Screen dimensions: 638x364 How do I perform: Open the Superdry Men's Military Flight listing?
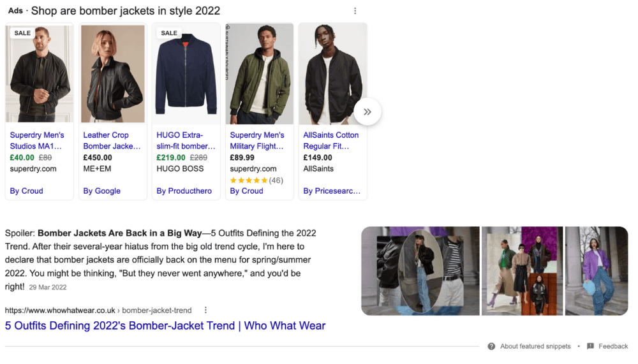pyautogui.click(x=257, y=140)
